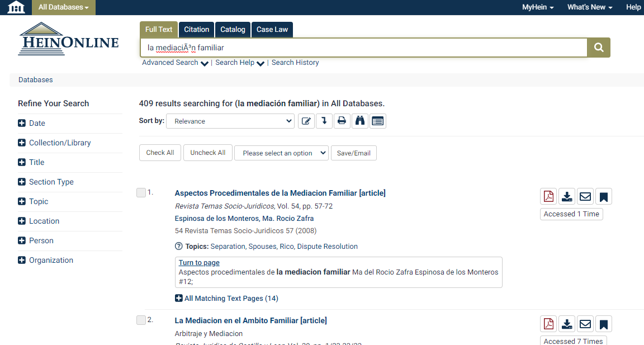This screenshot has height=345, width=644.
Task: Click the print results icon
Action: (x=342, y=121)
